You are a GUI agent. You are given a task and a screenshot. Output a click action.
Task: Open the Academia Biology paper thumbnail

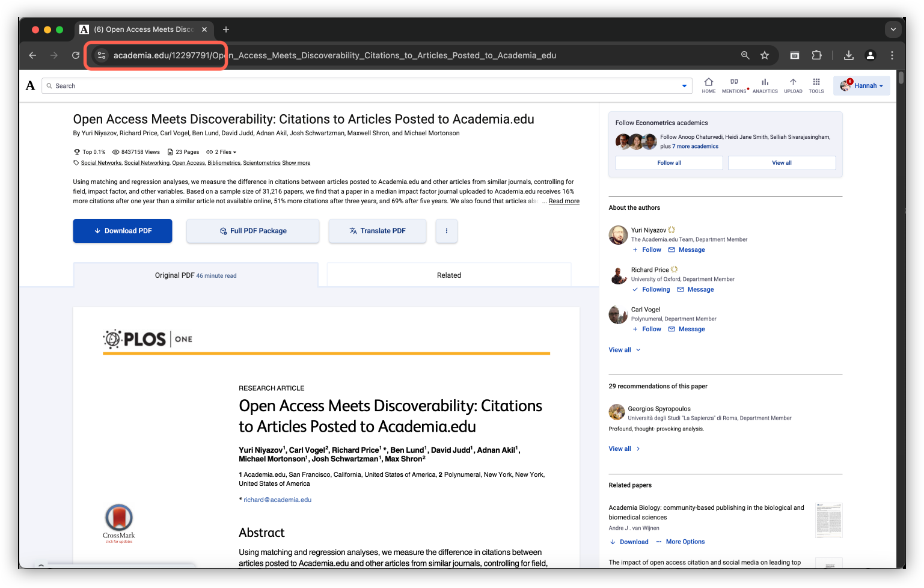pyautogui.click(x=829, y=520)
